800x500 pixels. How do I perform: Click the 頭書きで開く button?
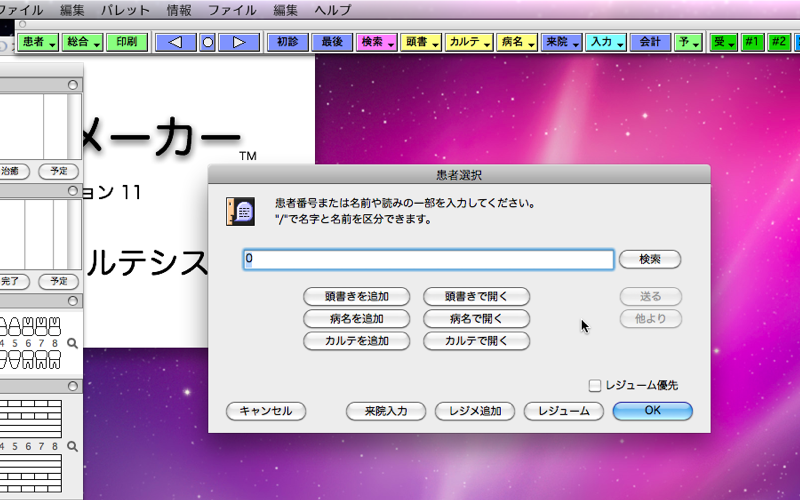[476, 296]
